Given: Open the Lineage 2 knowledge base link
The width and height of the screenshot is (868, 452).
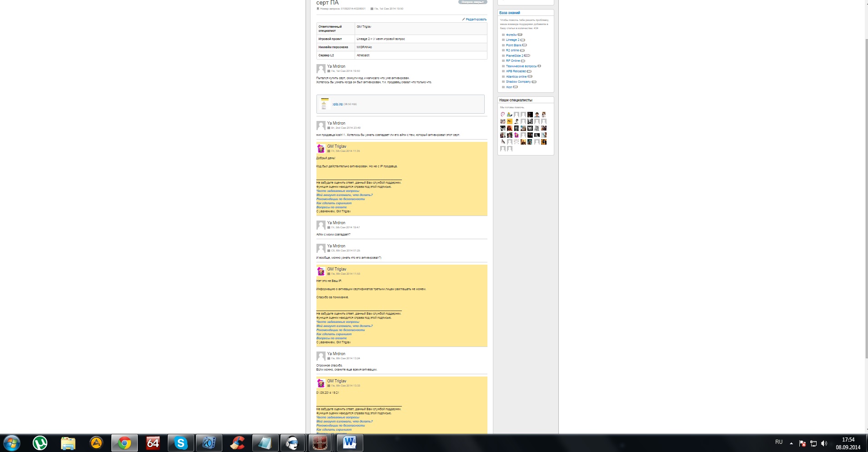Looking at the screenshot, I should pyautogui.click(x=512, y=40).
